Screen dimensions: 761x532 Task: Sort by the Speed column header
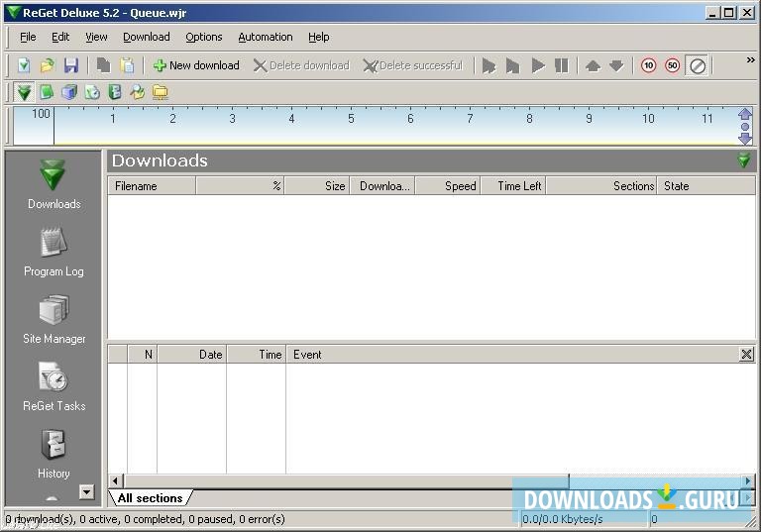(x=448, y=186)
